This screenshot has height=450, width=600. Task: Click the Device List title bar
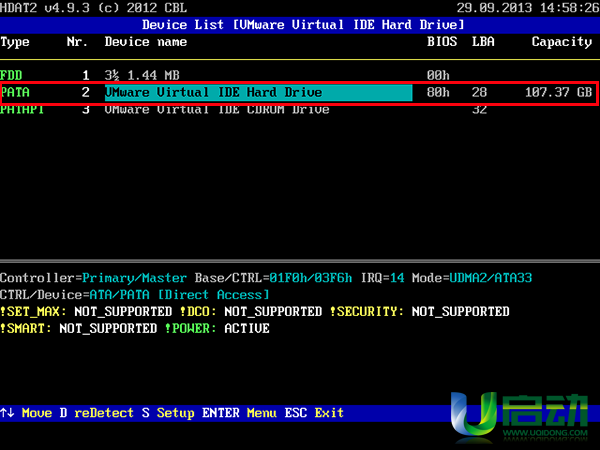click(300, 25)
